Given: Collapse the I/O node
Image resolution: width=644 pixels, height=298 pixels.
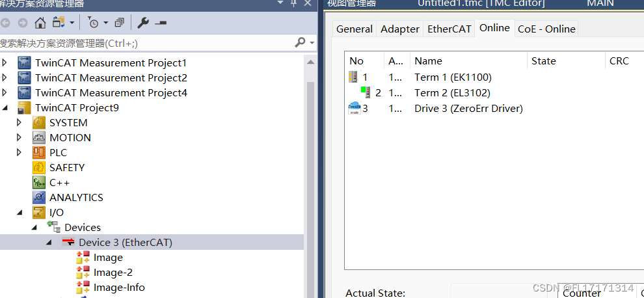Looking at the screenshot, I should (x=20, y=213).
